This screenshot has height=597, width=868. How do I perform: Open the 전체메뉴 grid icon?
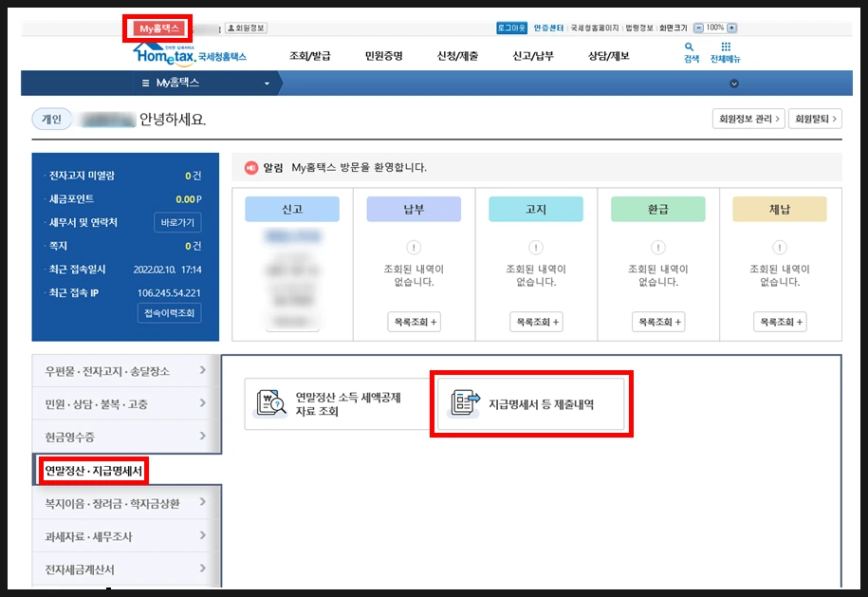pyautogui.click(x=725, y=47)
